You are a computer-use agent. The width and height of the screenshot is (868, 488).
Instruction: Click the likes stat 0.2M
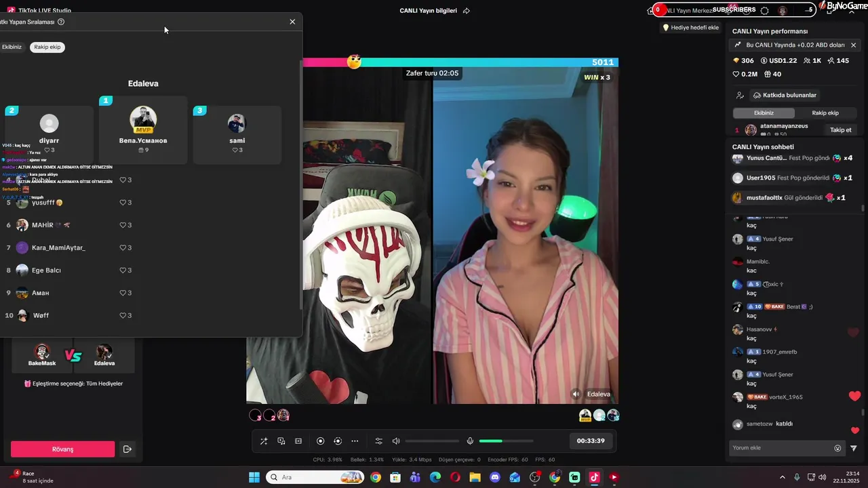pos(745,74)
